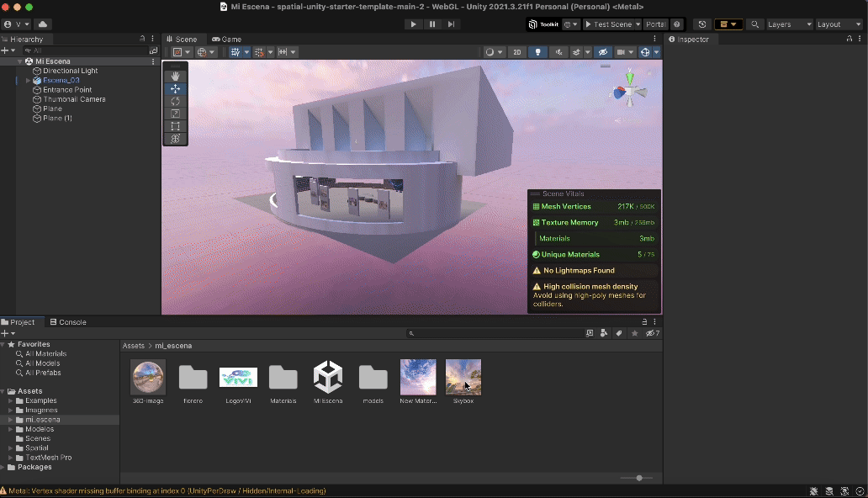Select the Hand view tool
The image size is (868, 498).
point(175,77)
